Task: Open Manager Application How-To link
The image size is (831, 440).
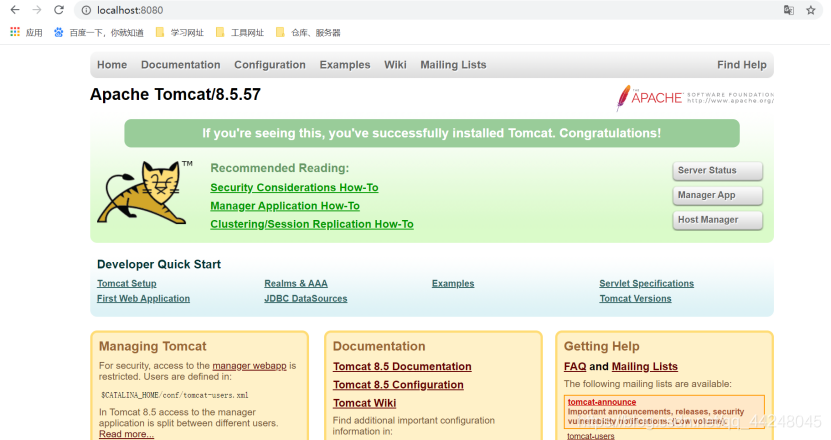Action: (x=285, y=206)
